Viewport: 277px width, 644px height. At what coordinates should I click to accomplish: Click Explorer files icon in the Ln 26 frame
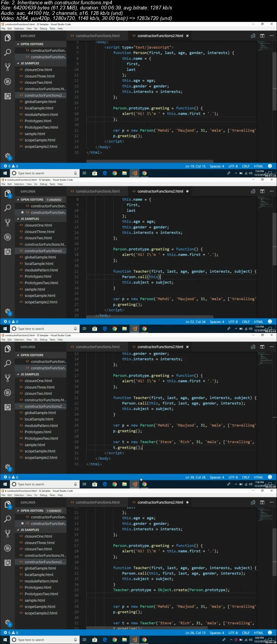[8, 504]
